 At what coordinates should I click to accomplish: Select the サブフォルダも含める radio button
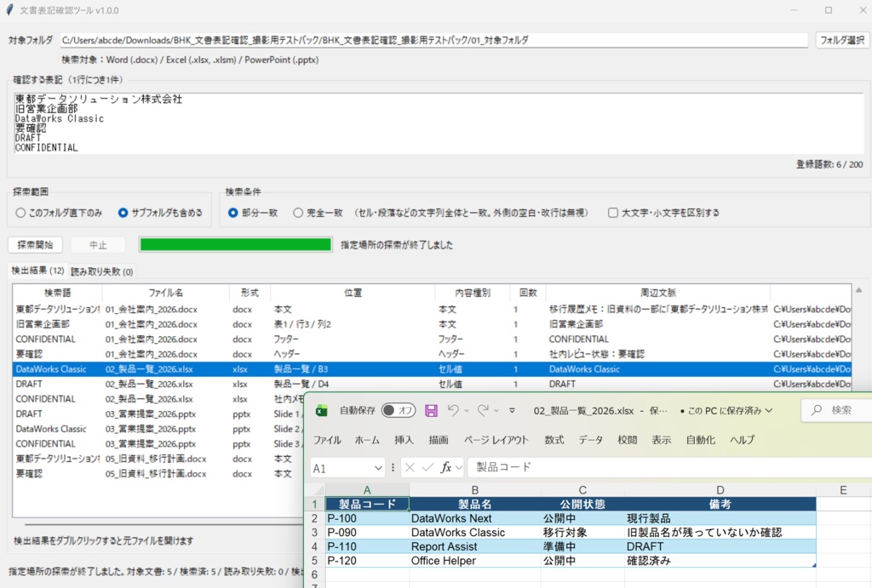(123, 213)
